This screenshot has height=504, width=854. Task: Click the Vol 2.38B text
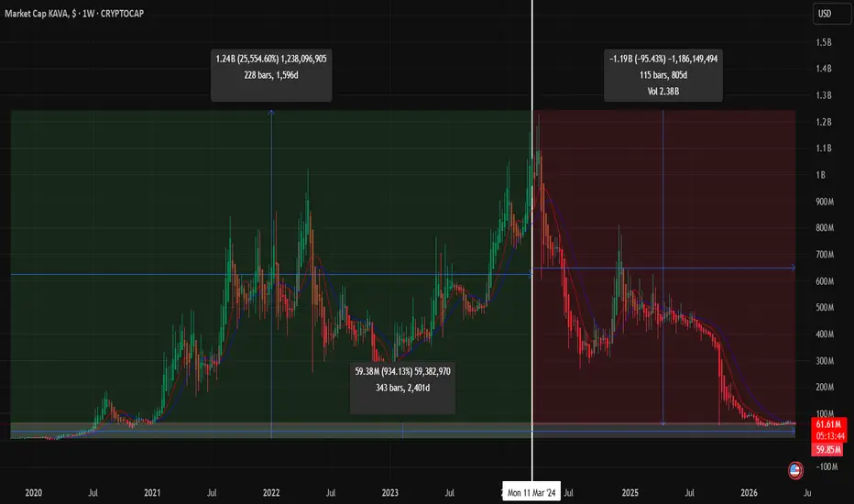[663, 92]
